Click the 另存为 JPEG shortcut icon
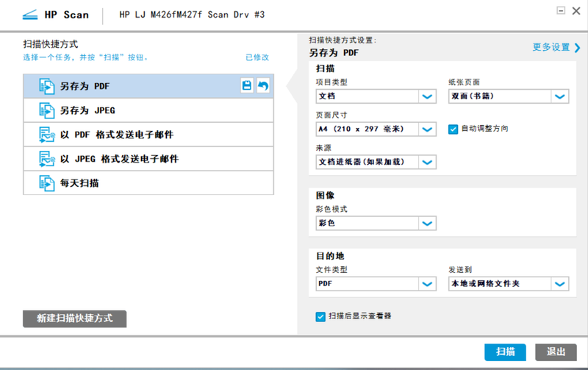The image size is (588, 370). [x=46, y=111]
